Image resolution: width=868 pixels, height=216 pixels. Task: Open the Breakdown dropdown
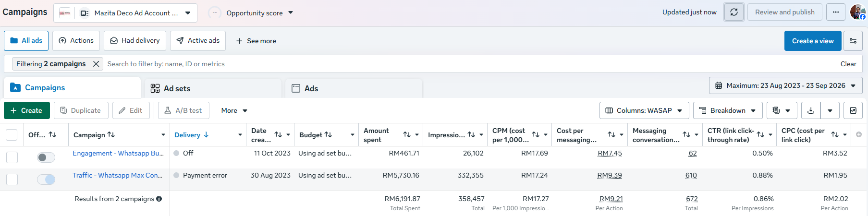pos(728,110)
